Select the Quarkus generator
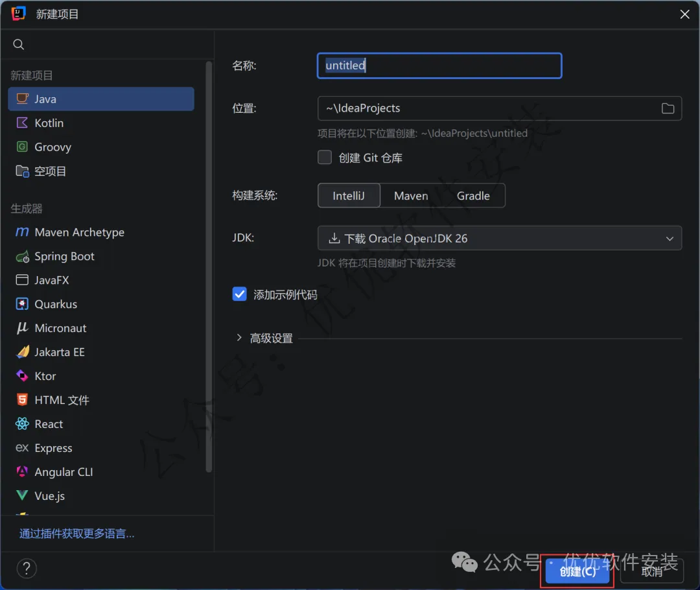This screenshot has height=590, width=700. [x=101, y=304]
